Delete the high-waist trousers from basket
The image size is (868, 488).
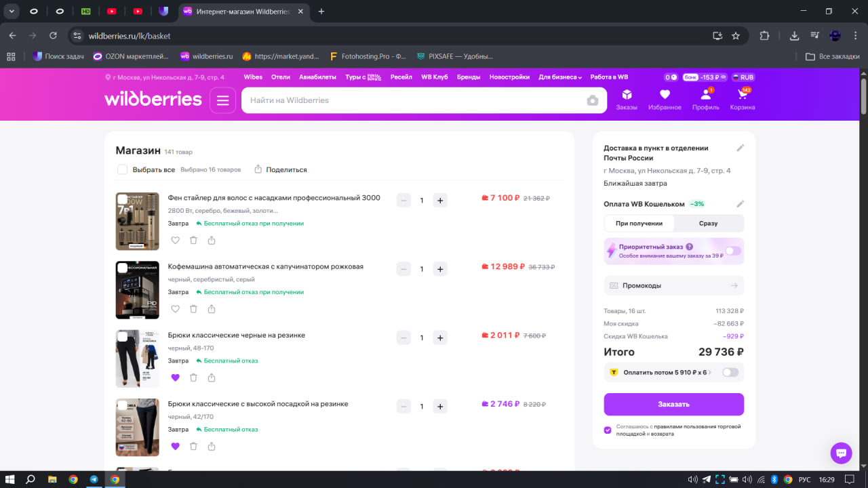[193, 446]
